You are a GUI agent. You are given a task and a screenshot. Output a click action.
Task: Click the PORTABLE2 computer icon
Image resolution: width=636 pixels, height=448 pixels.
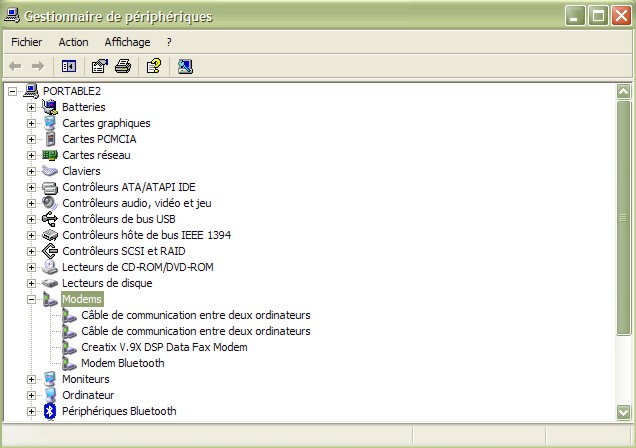[31, 91]
